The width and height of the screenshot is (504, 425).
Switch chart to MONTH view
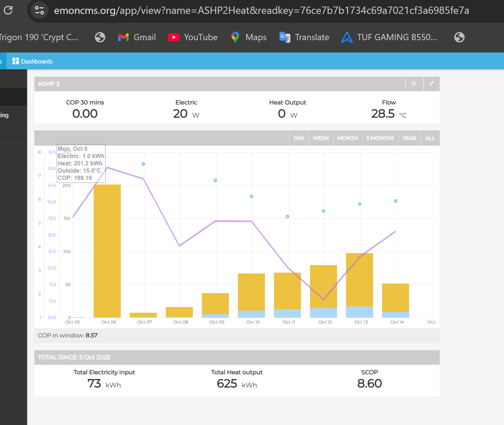pyautogui.click(x=347, y=138)
